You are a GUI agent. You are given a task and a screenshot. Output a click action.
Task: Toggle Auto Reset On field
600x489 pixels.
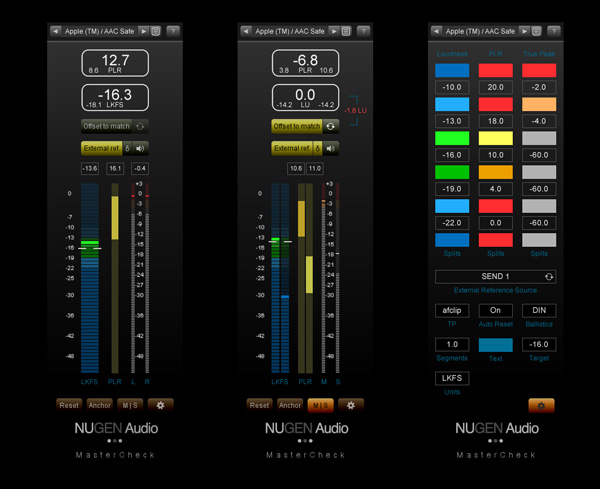pyautogui.click(x=496, y=310)
